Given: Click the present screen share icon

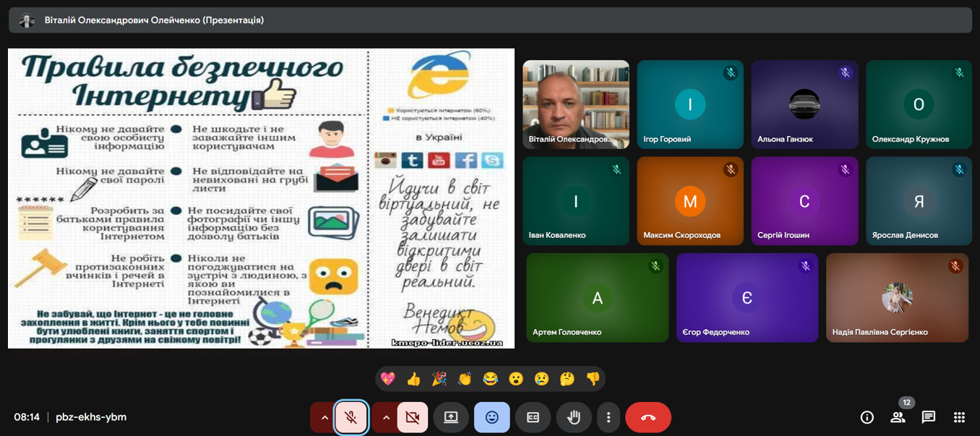Looking at the screenshot, I should click(x=451, y=417).
